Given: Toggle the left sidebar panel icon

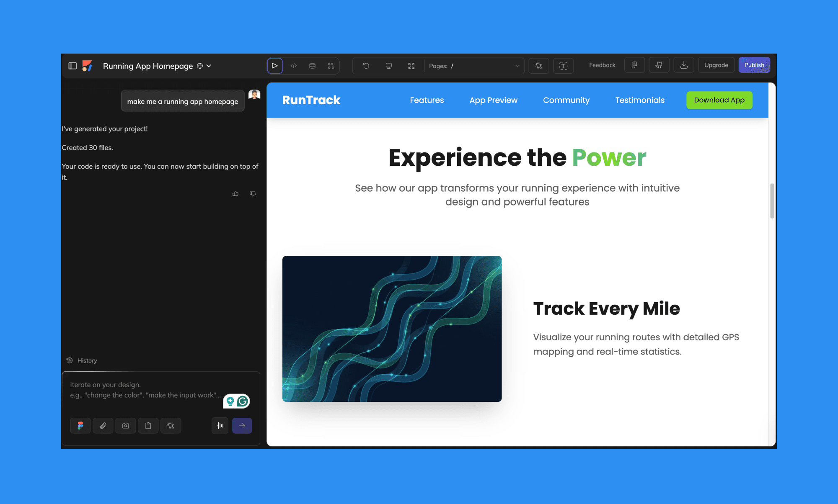Looking at the screenshot, I should 72,66.
